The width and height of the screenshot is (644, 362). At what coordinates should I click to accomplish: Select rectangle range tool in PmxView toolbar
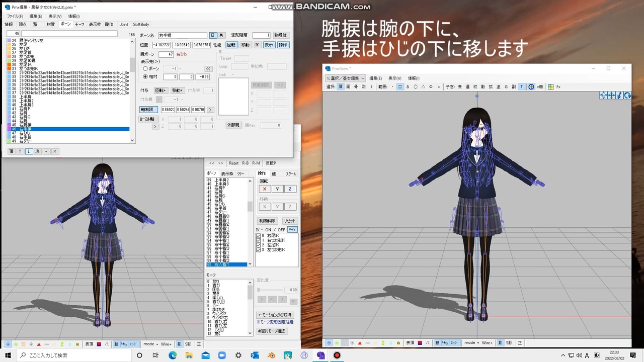[x=400, y=87]
